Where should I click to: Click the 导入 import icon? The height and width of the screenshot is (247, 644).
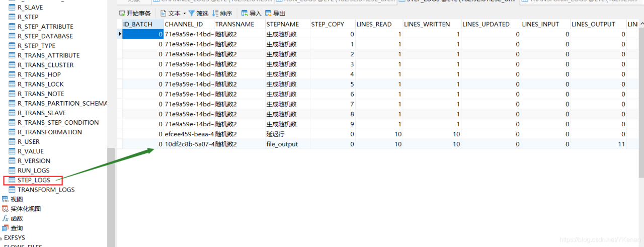[x=245, y=14]
